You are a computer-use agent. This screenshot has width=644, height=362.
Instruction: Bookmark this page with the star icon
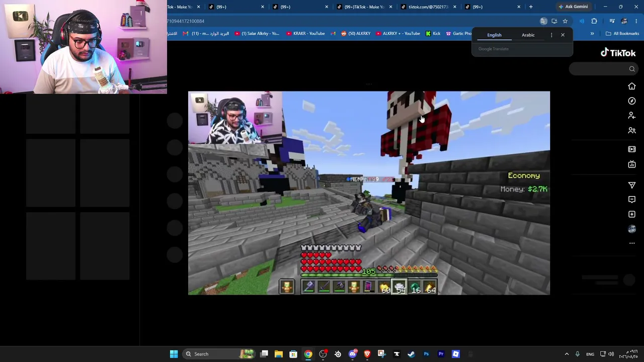565,21
